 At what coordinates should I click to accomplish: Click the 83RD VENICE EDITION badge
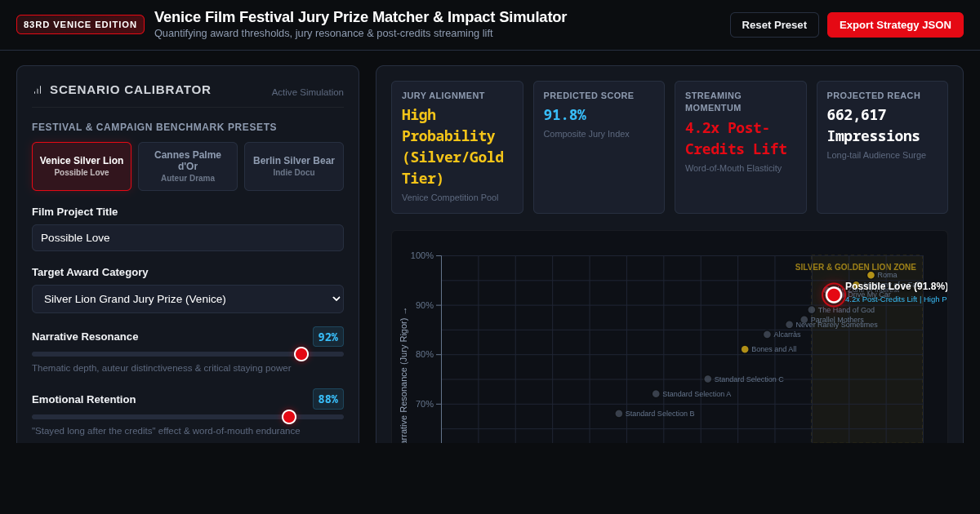pos(80,24)
